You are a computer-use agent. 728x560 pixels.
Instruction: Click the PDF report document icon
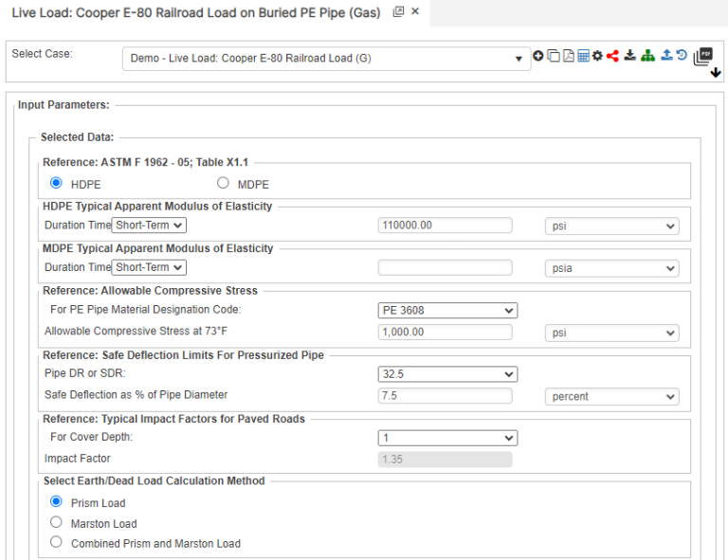pos(568,56)
